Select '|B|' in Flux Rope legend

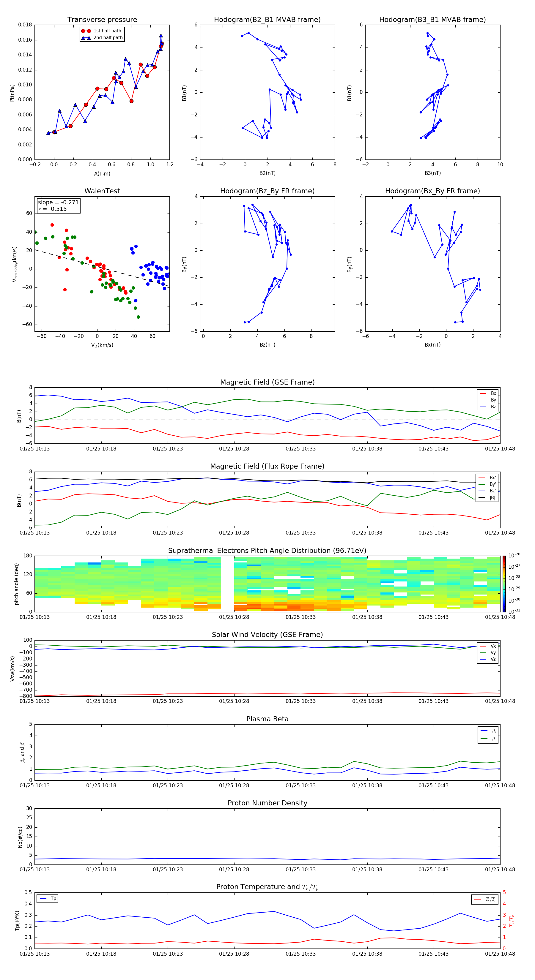(487, 498)
